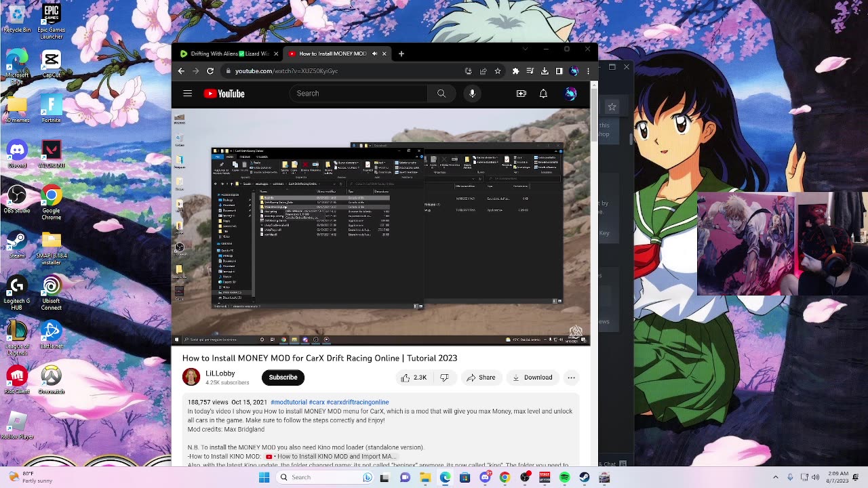
Task: Open the Ubisoft Connect desktop icon
Action: [52, 293]
